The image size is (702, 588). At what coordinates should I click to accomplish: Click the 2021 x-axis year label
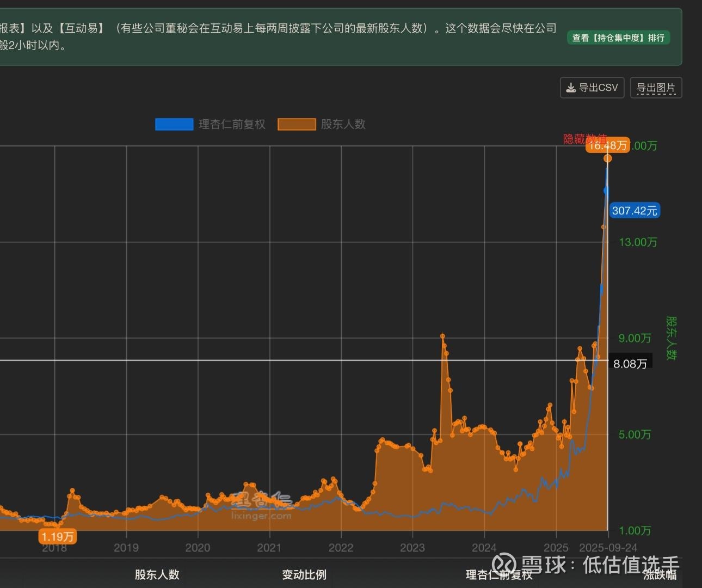point(269,548)
